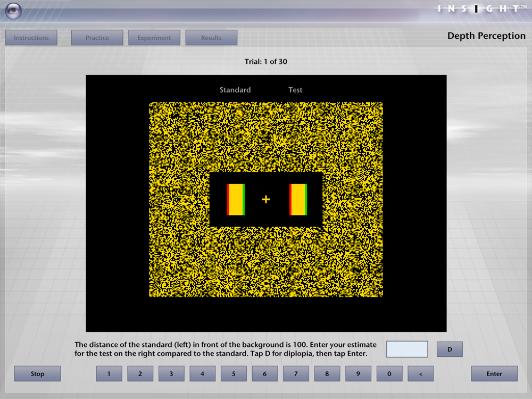This screenshot has width=532, height=399.
Task: Tap number 2 on the keypad
Action: point(140,373)
